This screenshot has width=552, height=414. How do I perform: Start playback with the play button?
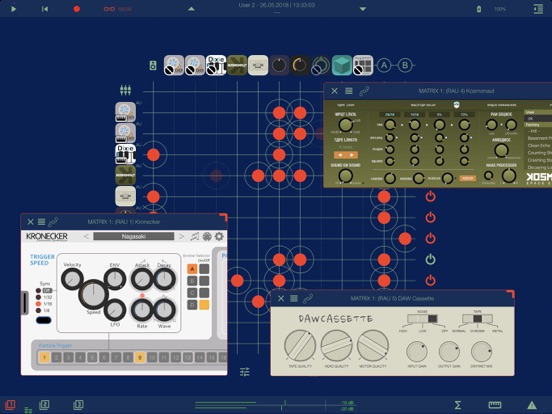point(13,9)
